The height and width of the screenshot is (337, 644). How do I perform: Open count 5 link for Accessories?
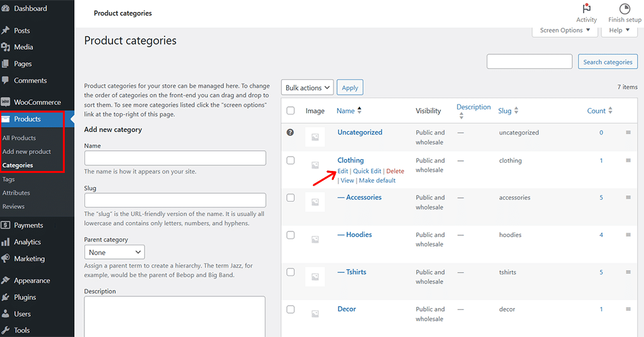tap(601, 197)
